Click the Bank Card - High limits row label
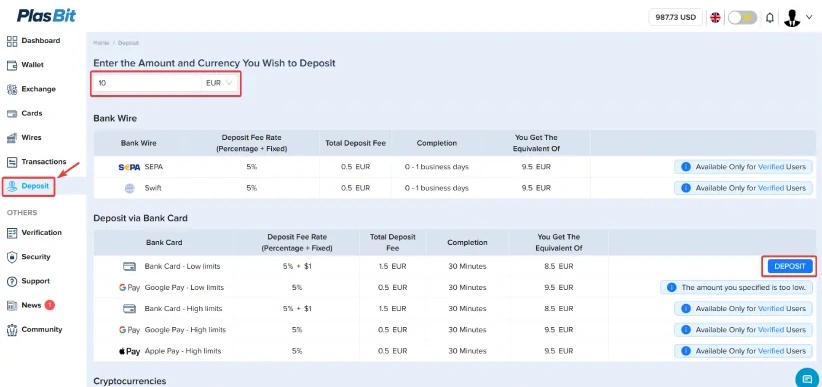Viewport: 822px width, 387px height. 183,309
